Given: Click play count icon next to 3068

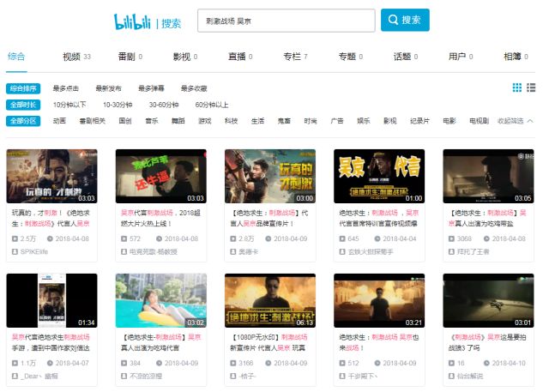Looking at the screenshot, I should (451, 238).
